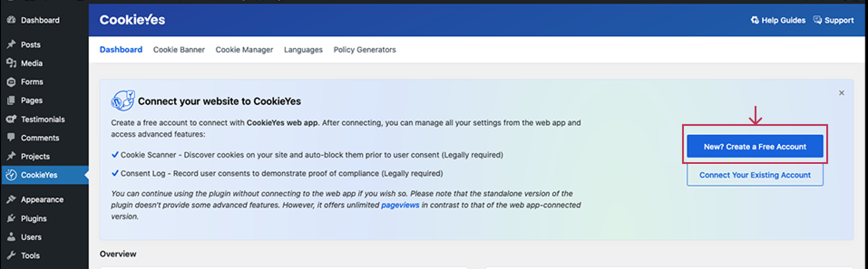This screenshot has height=269, width=868.
Task: Open the Languages tab
Action: click(x=303, y=50)
